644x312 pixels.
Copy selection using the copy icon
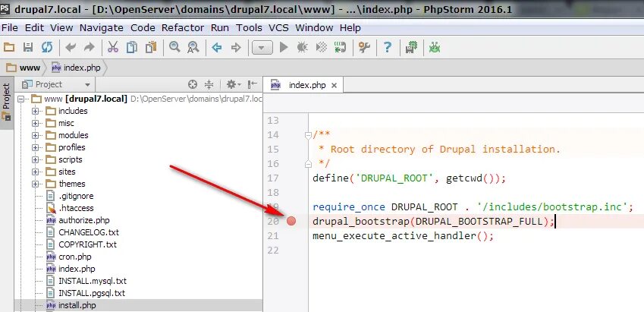[132, 47]
